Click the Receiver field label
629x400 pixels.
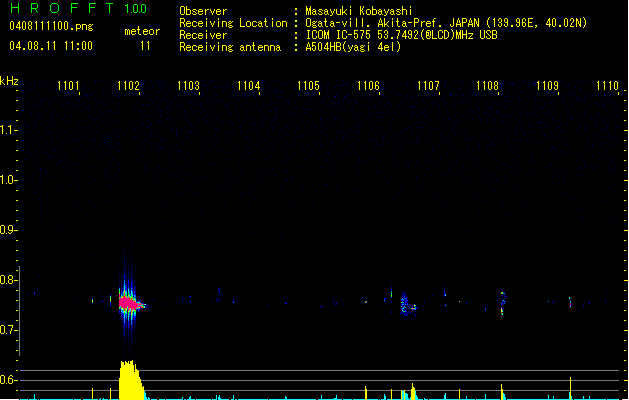(x=203, y=35)
